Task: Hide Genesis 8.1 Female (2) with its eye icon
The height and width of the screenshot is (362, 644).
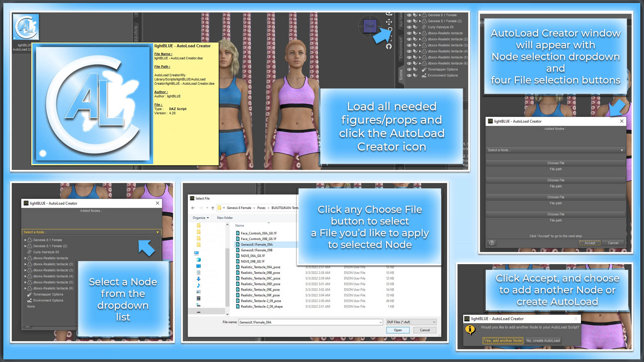Action: click(x=409, y=21)
